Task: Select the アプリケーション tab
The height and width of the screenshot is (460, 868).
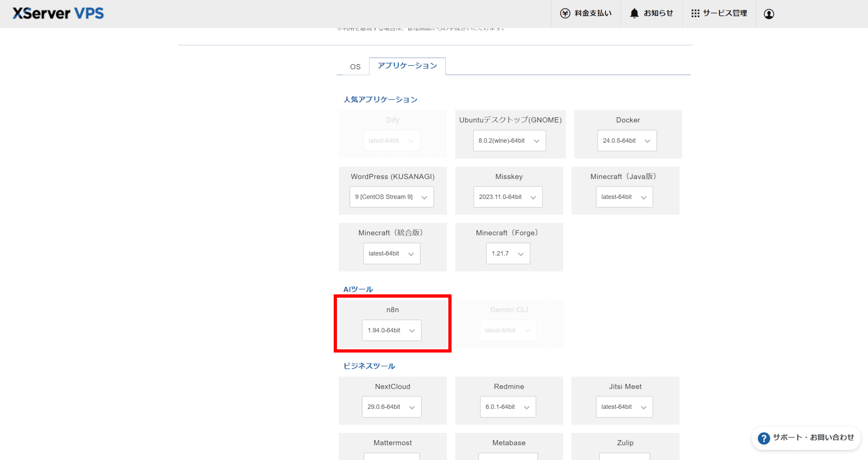Action: point(407,66)
